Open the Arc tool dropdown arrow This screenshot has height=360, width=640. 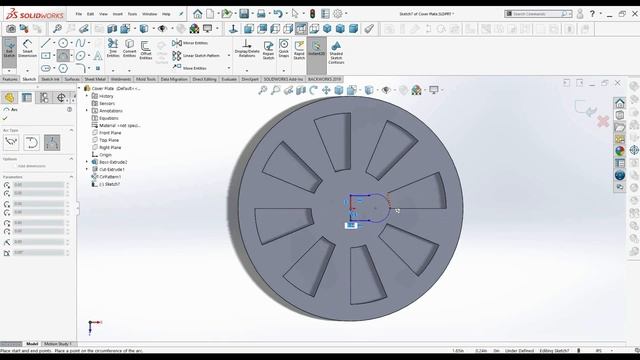pos(71,56)
